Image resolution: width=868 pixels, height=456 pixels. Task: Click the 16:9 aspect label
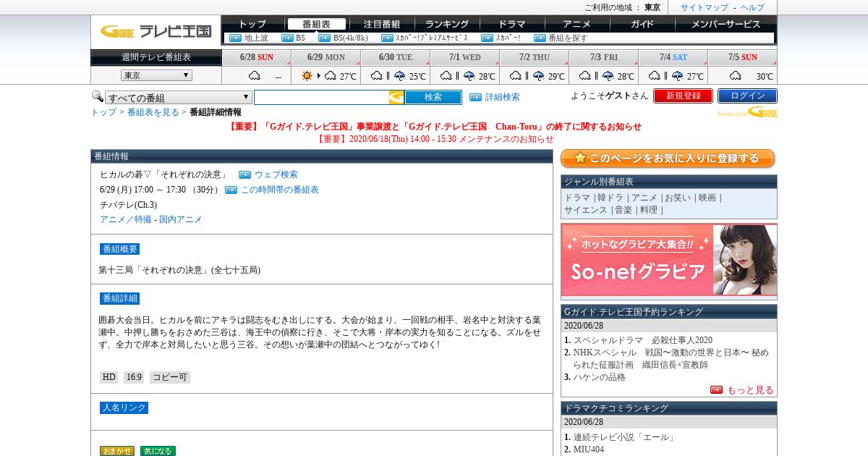point(134,377)
